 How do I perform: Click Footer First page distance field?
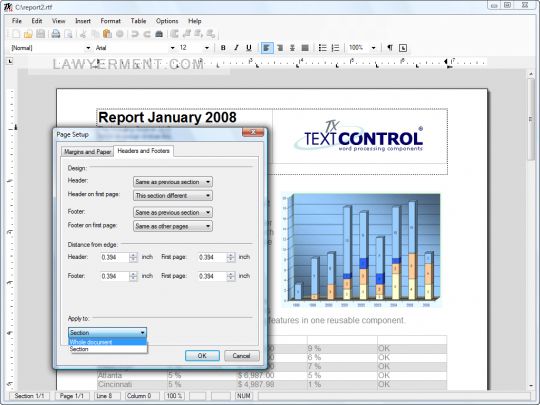click(x=212, y=276)
